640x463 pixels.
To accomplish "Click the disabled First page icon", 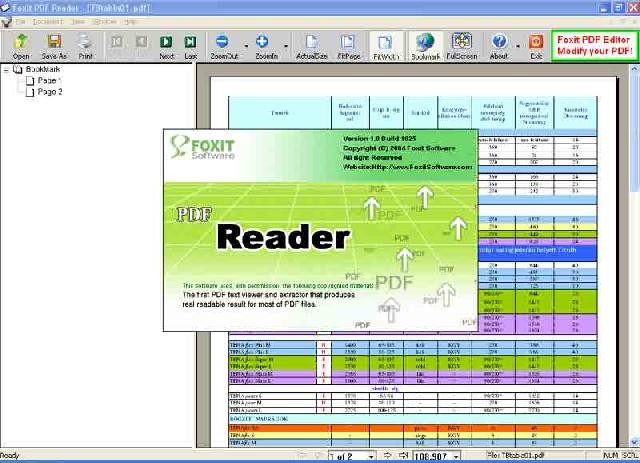I will [x=117, y=42].
